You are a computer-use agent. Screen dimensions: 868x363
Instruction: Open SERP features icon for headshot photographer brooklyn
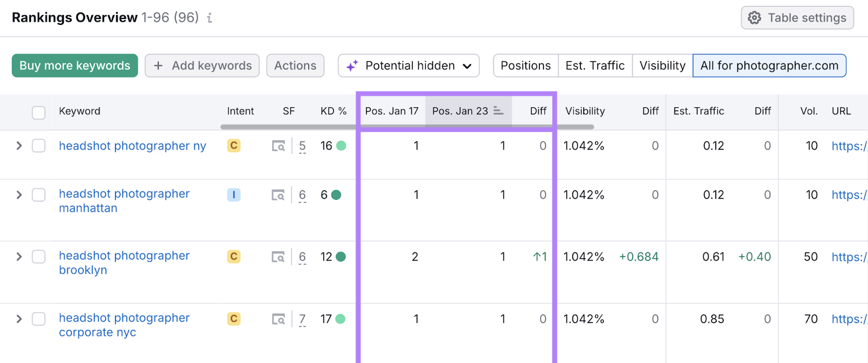(x=278, y=257)
